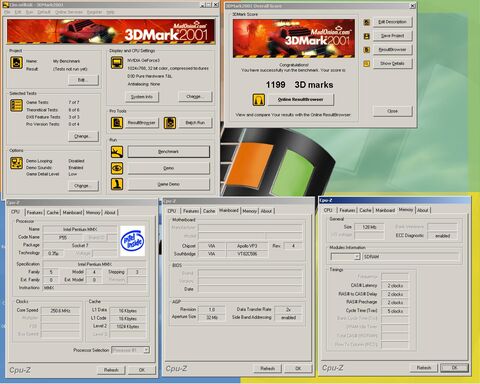Click the icon beside ResultBrowser in the score window
Image resolution: width=480 pixels, height=384 pixels.
[367, 50]
